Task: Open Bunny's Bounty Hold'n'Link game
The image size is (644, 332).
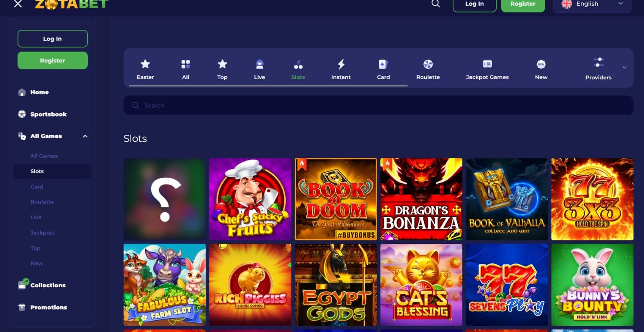Action: coord(592,285)
